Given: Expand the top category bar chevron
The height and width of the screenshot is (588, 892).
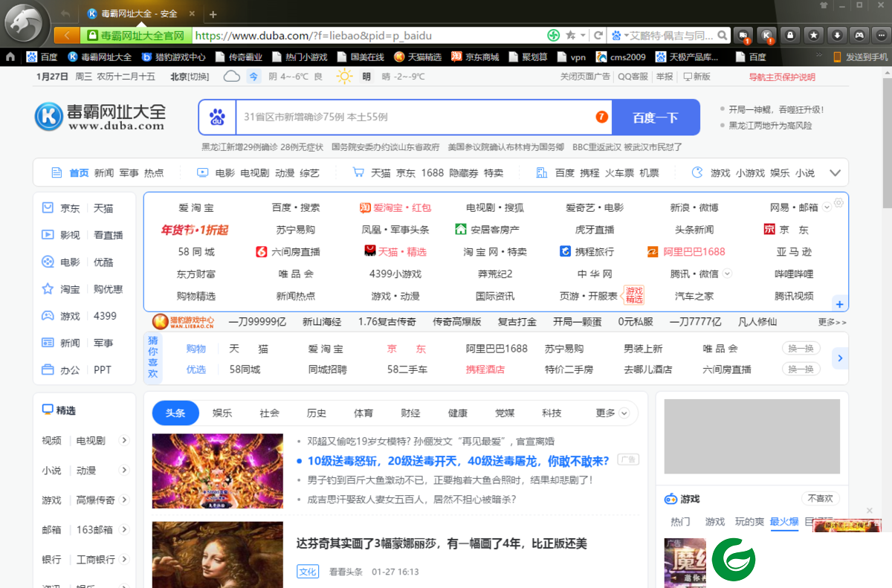Looking at the screenshot, I should [835, 172].
